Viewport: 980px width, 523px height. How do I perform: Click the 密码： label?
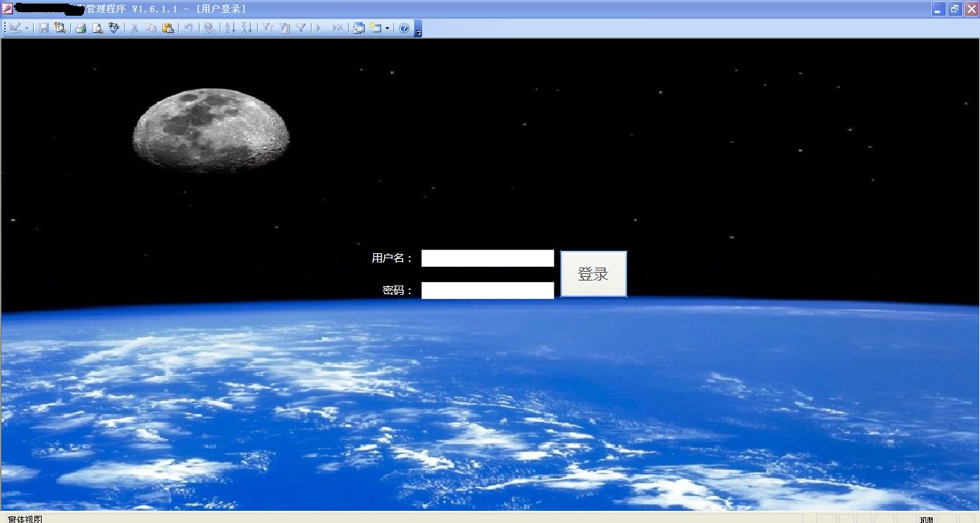(x=398, y=291)
